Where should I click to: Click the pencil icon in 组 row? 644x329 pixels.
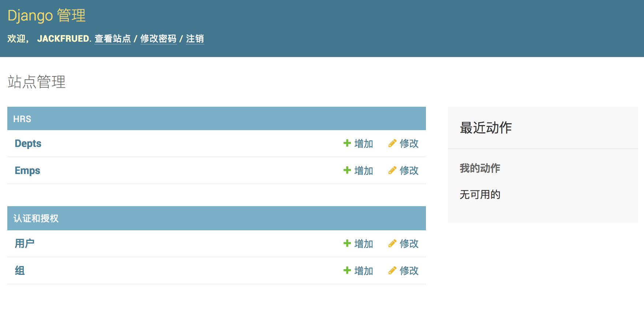pos(392,271)
